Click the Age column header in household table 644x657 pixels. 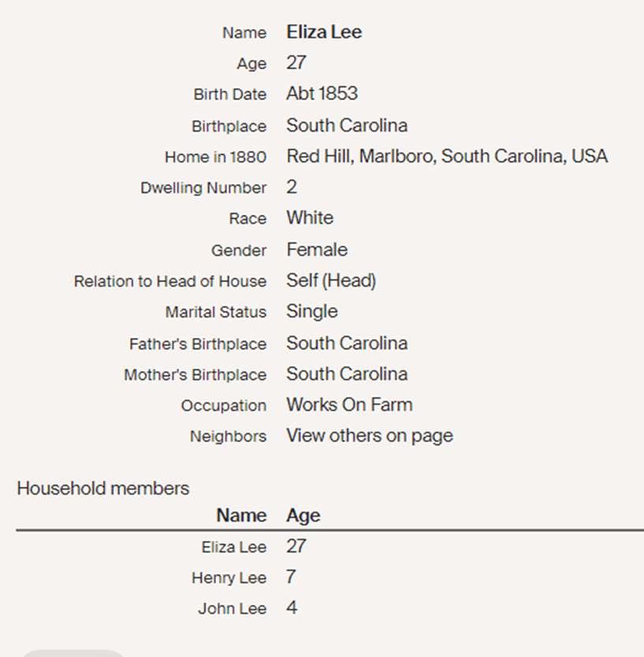click(x=303, y=515)
